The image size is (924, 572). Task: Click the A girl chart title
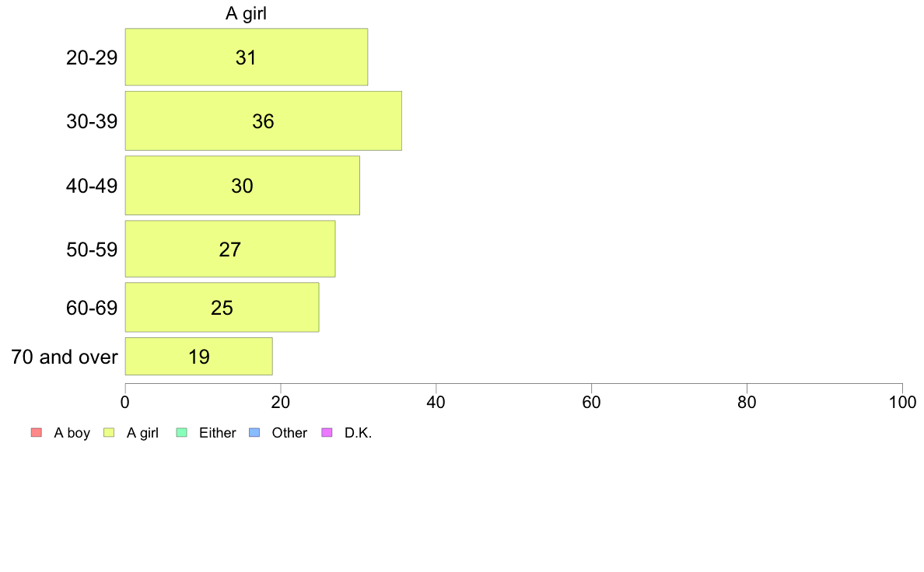(247, 13)
